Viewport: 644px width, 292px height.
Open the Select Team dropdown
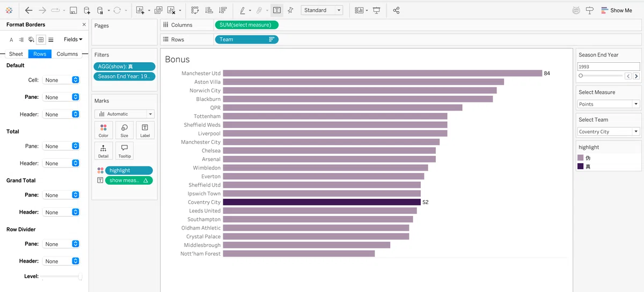[x=609, y=132]
